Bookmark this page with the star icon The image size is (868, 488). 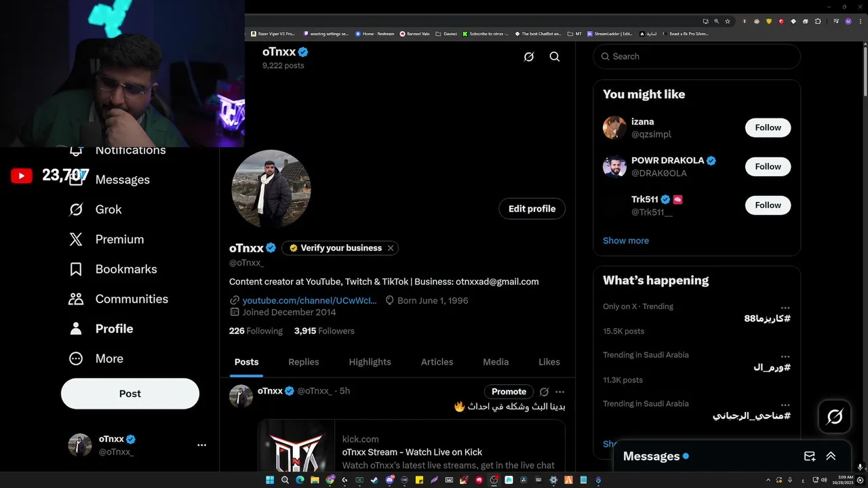tap(728, 21)
